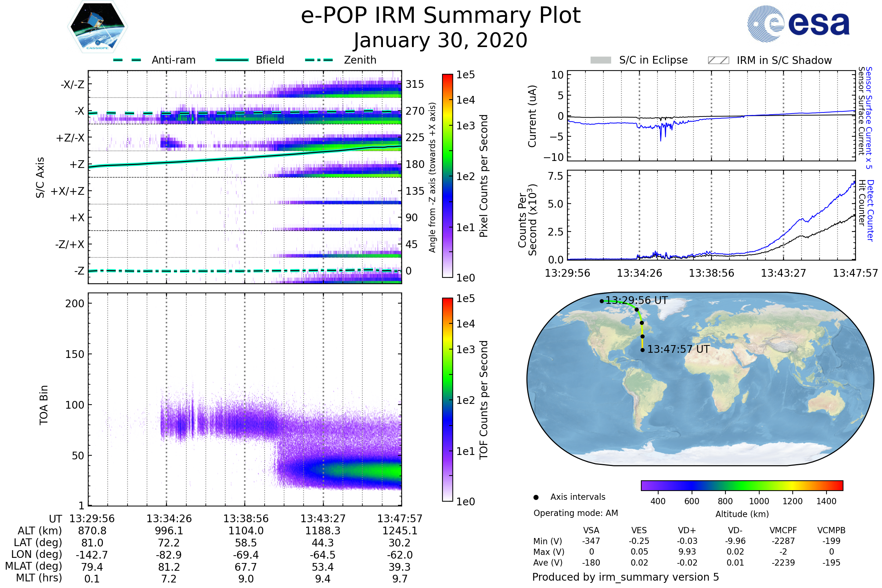Click the Anti-ram dashed legend line
The image size is (882, 588).
[127, 60]
